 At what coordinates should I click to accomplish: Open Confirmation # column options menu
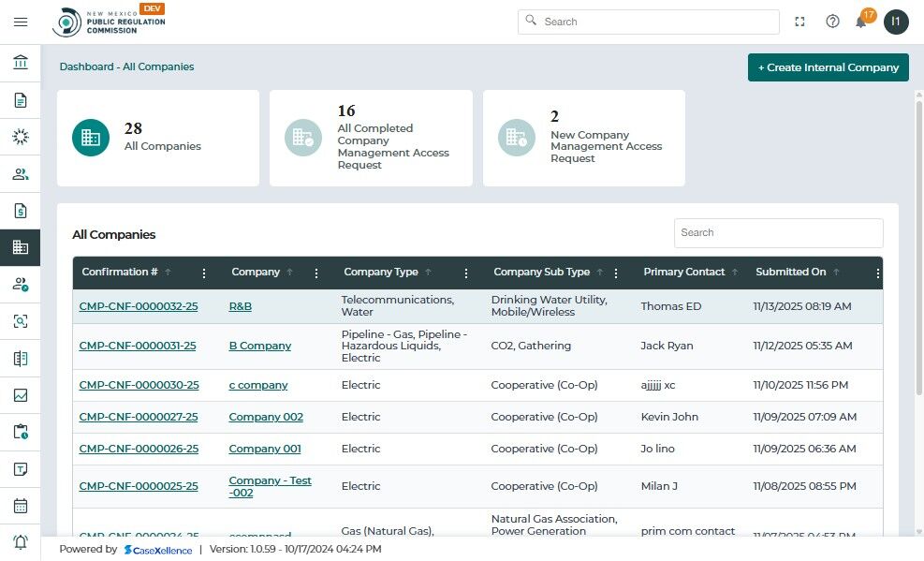(x=204, y=273)
